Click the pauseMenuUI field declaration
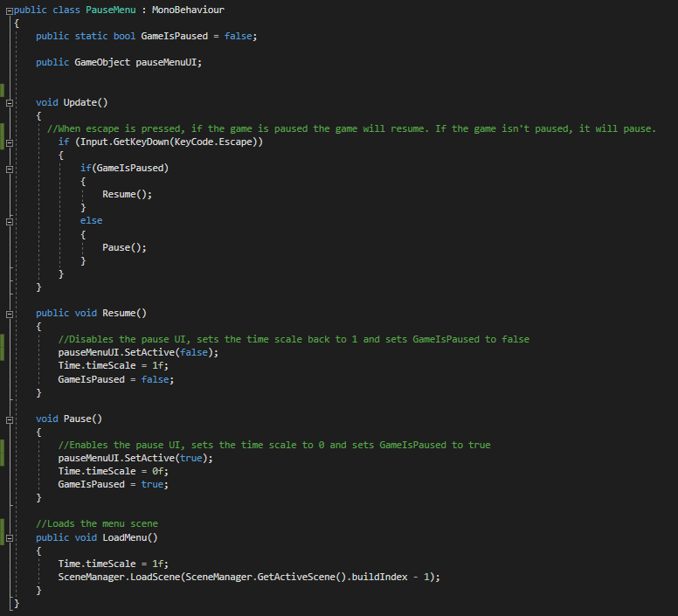 pos(168,63)
